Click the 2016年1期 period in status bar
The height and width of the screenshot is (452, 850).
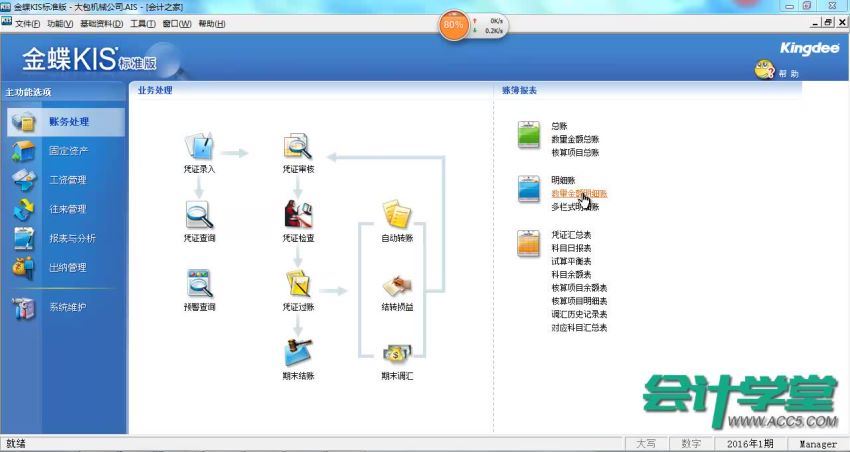750,444
